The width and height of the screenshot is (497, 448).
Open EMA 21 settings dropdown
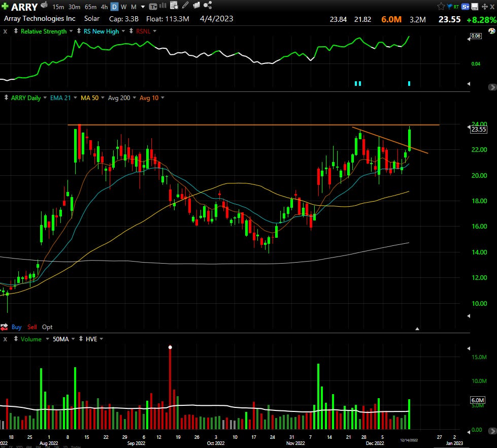(x=76, y=98)
